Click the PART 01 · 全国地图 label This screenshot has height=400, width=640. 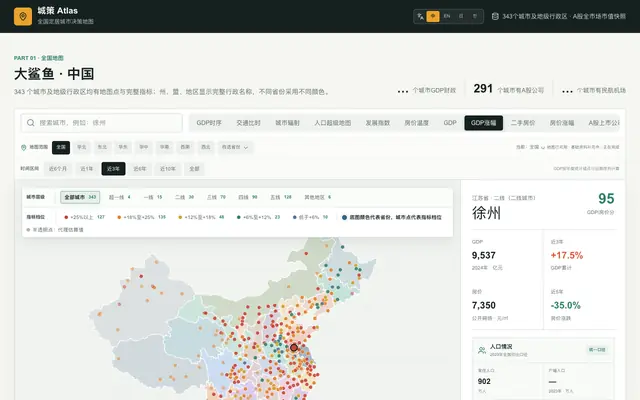click(39, 58)
